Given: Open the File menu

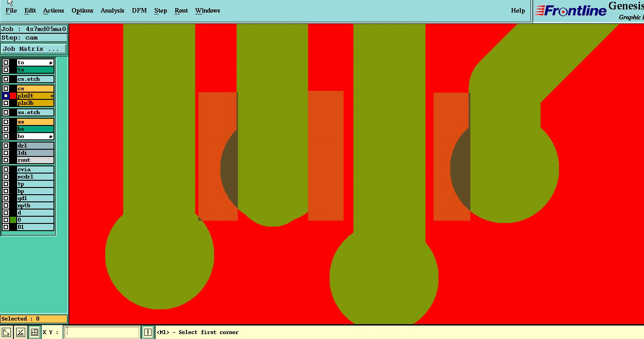Looking at the screenshot, I should pyautogui.click(x=11, y=10).
